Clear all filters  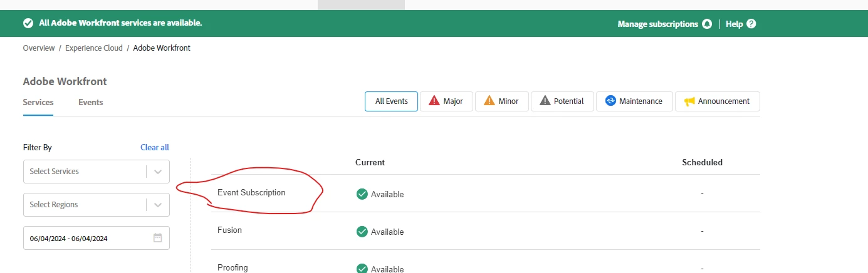coord(155,148)
